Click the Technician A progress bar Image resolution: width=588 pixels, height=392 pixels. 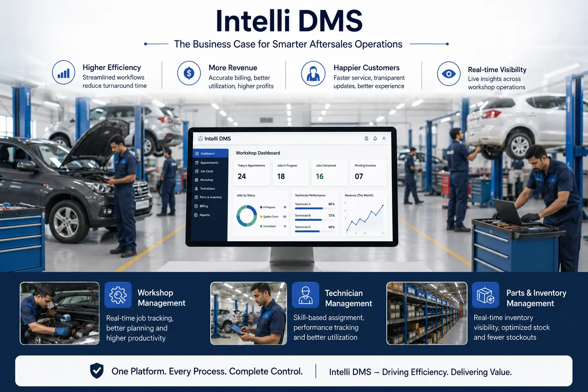click(315, 208)
